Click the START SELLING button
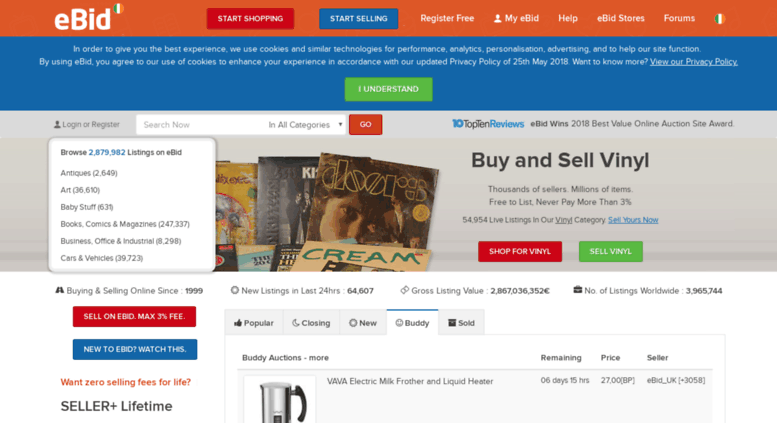This screenshot has width=777, height=423. tap(358, 19)
